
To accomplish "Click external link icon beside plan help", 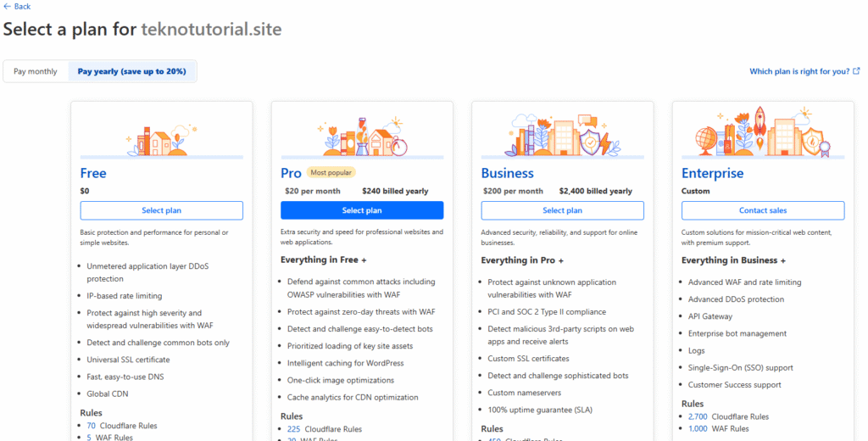I will click(x=856, y=71).
